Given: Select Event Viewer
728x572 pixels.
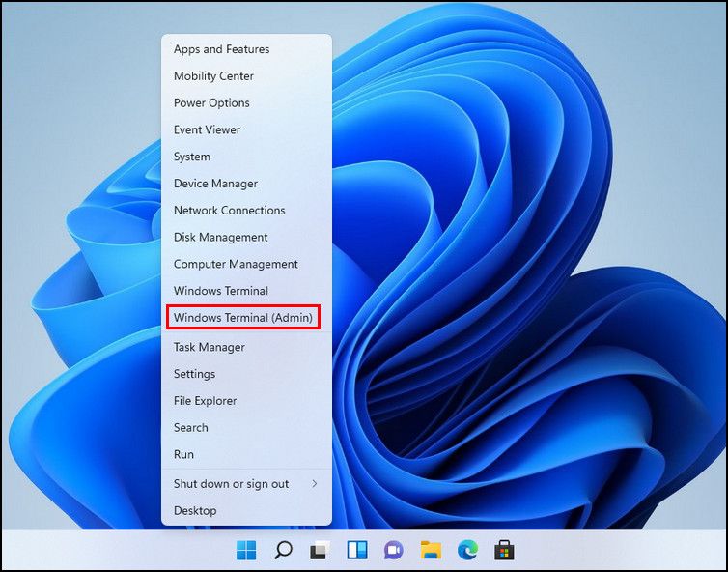Looking at the screenshot, I should click(207, 130).
